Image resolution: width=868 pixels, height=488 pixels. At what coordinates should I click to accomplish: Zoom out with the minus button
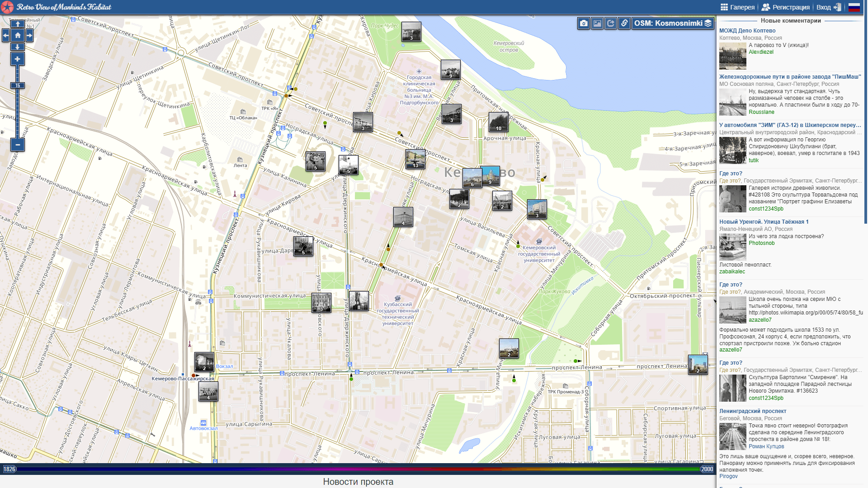point(17,145)
